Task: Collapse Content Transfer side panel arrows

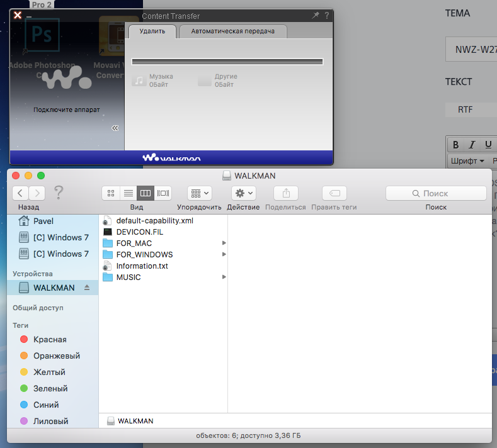Action: coord(115,128)
